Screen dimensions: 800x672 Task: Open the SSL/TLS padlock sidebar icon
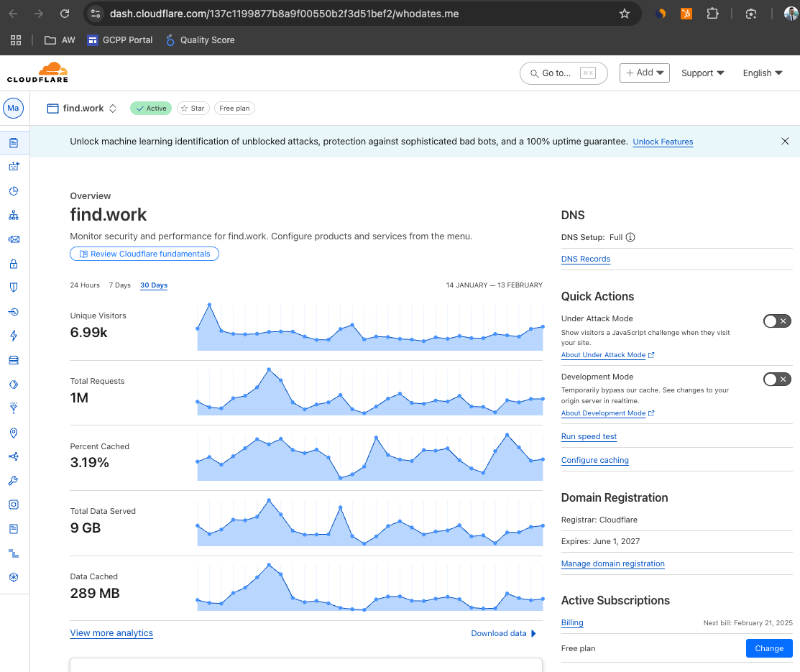(14, 264)
